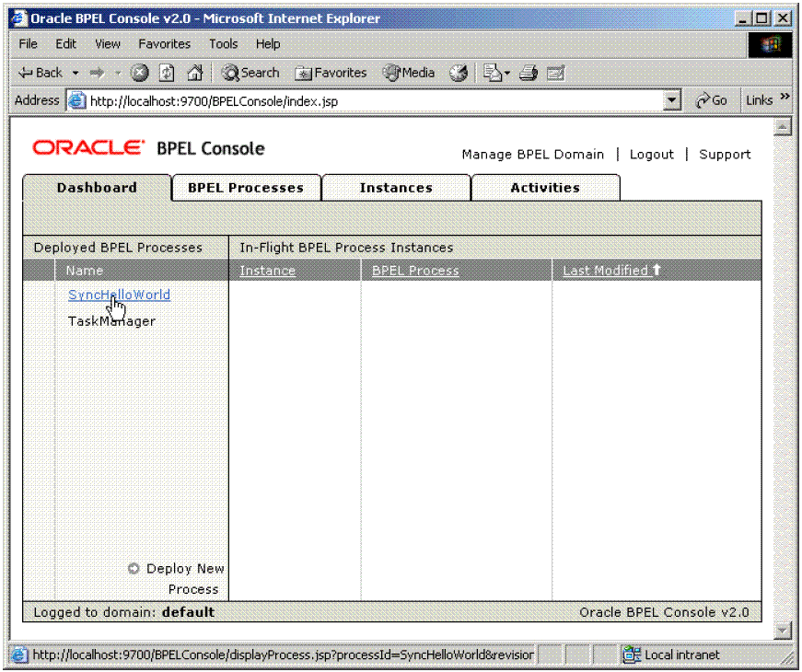Open the Favorites menu in menu bar
Viewport: 802px width, 672px height.
[164, 44]
